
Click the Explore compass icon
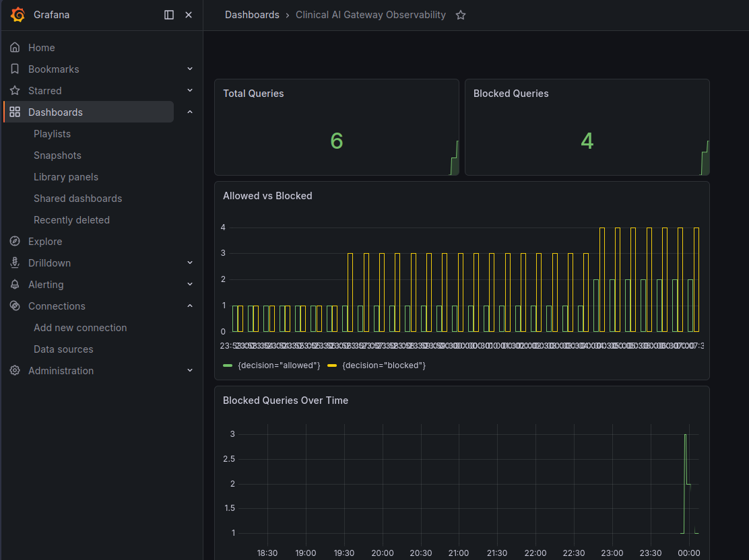pos(15,241)
